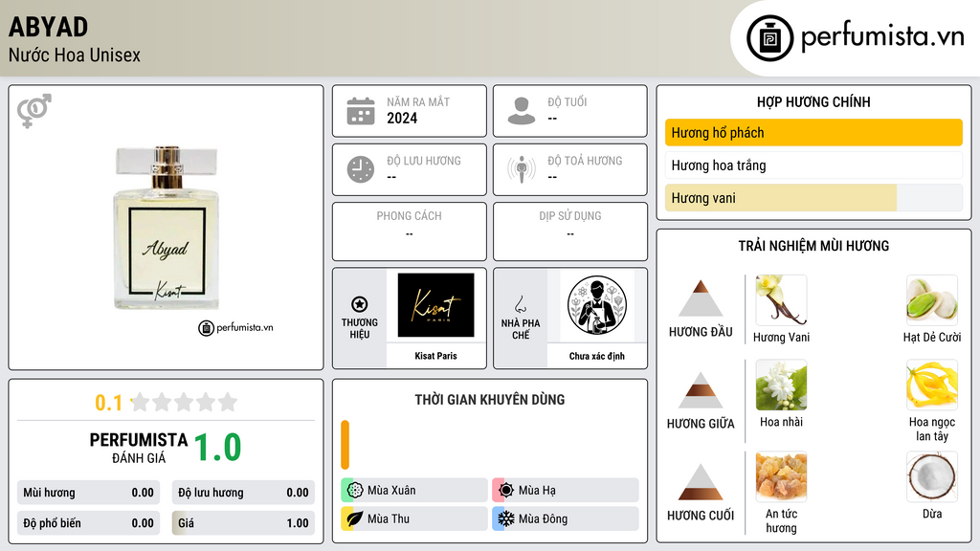Open the Hoa nhài jasmine image
Screen dimensions: 980x551
[781, 385]
